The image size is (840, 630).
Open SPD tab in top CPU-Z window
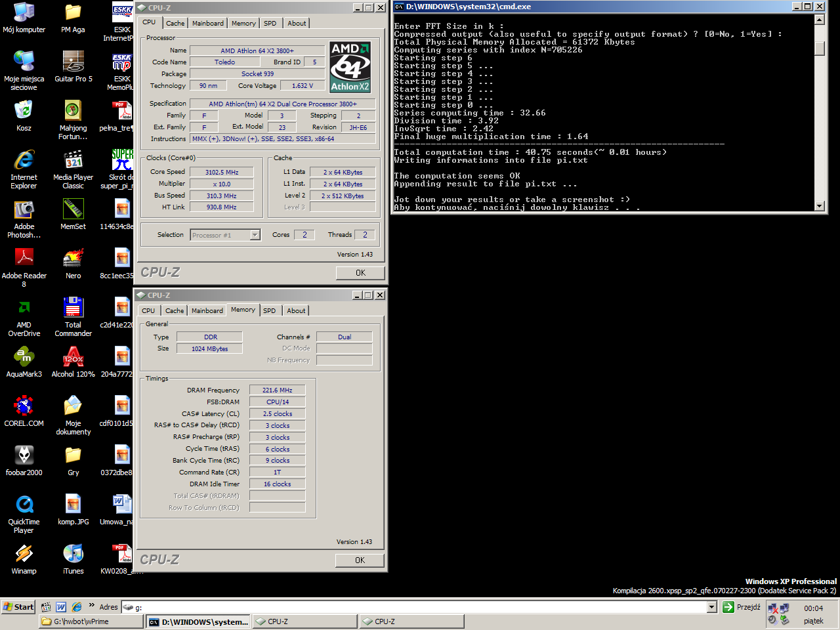(x=270, y=23)
